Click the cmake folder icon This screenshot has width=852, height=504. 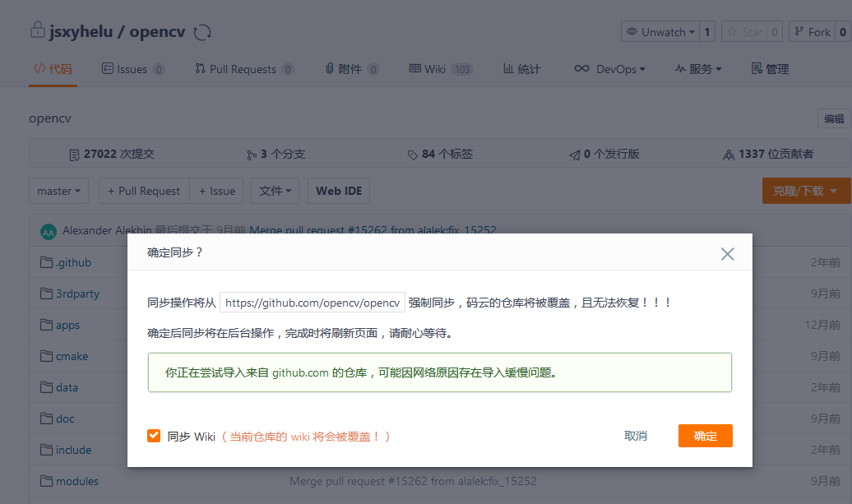point(46,356)
